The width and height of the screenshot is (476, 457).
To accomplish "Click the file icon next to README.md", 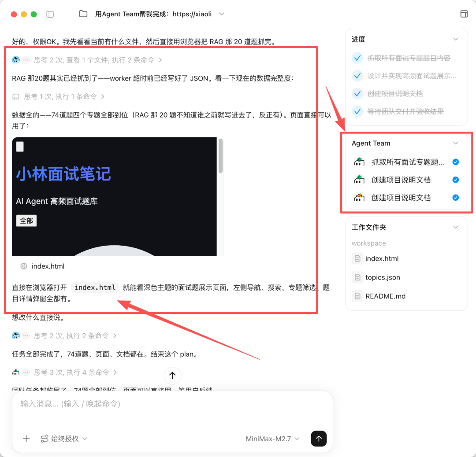I will pos(357,296).
